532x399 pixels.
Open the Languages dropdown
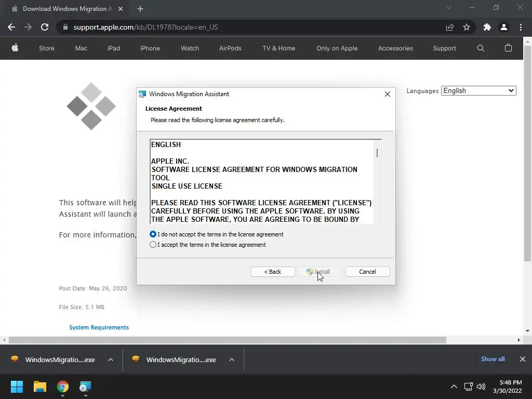(x=478, y=90)
